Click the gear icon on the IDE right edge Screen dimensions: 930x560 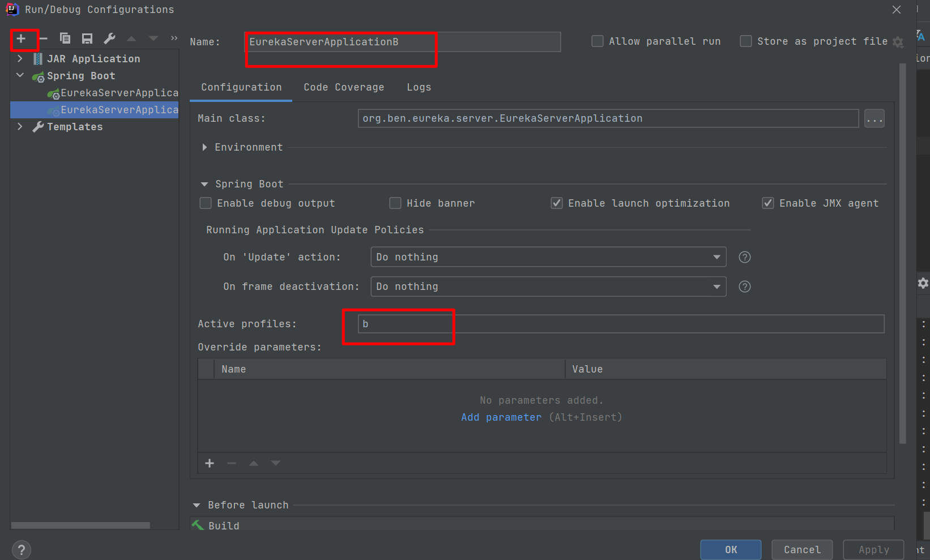click(x=923, y=283)
